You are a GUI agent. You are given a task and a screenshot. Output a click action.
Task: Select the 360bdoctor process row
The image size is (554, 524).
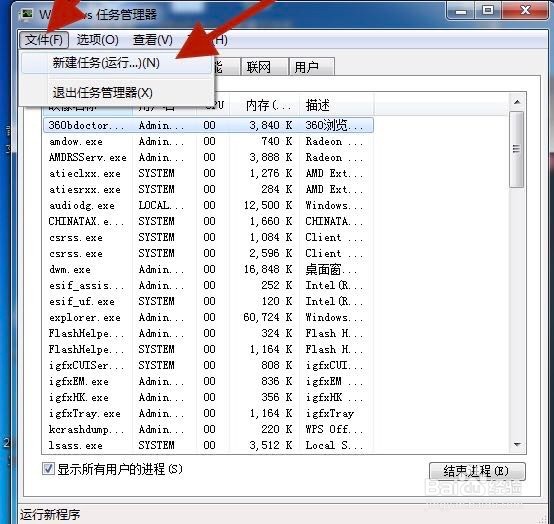click(208, 125)
